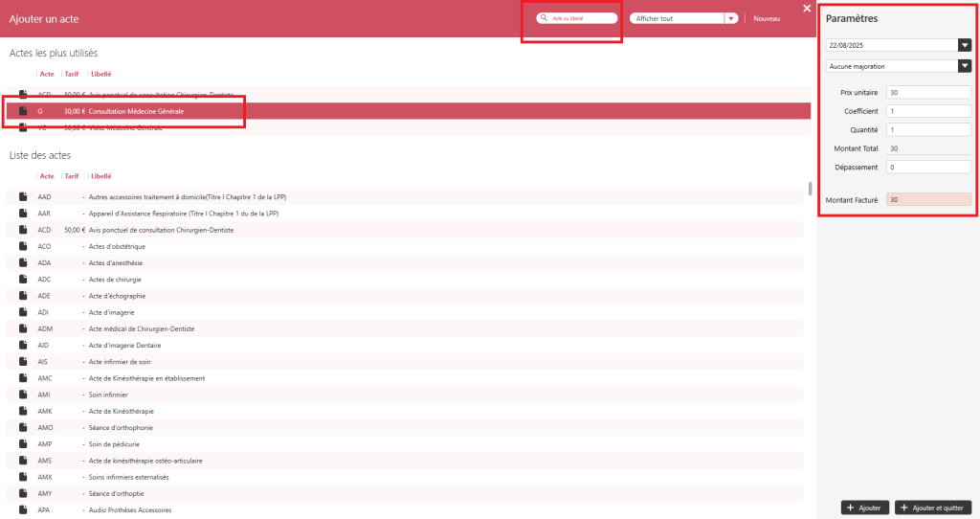
Task: Click the document icon of APA row
Action: click(x=23, y=510)
